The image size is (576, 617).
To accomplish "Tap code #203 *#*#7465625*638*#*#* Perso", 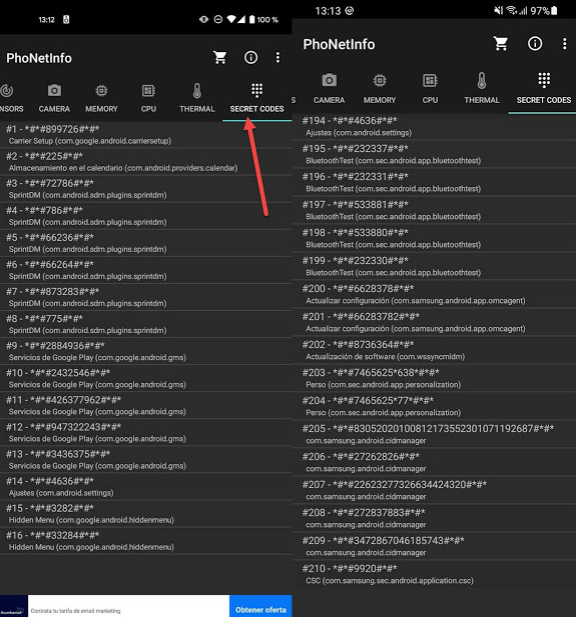I will (434, 378).
